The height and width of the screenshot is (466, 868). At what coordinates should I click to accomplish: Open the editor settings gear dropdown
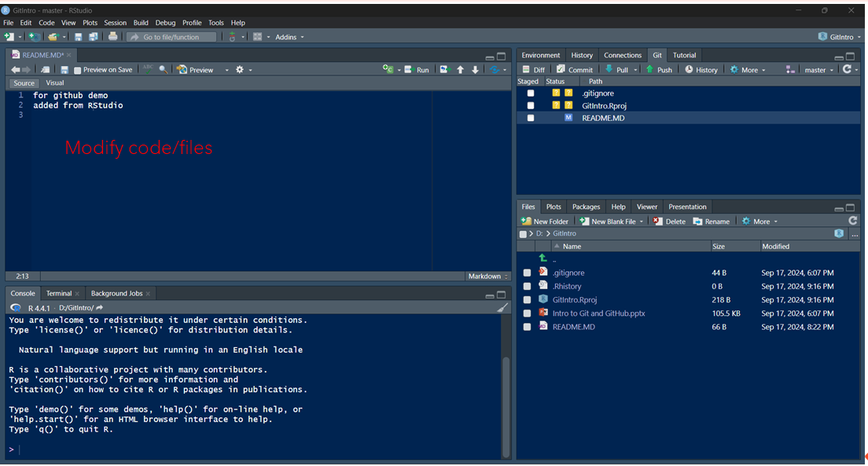(x=244, y=70)
